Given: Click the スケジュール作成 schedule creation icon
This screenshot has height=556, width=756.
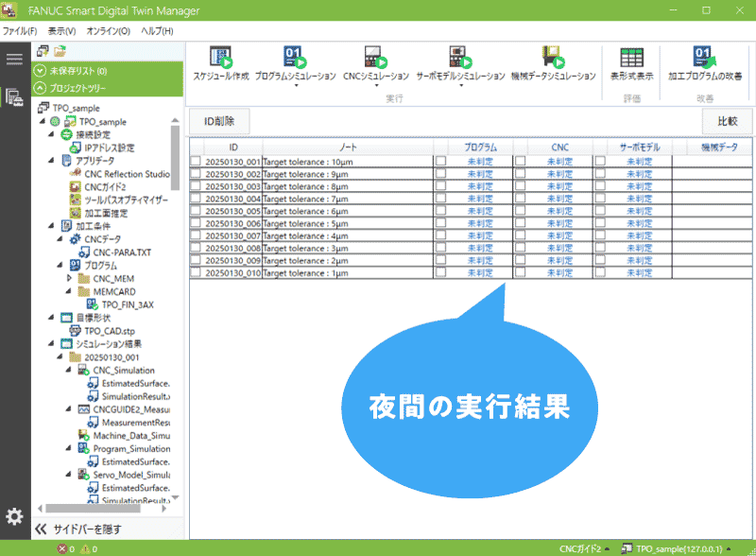Looking at the screenshot, I should click(x=220, y=58).
